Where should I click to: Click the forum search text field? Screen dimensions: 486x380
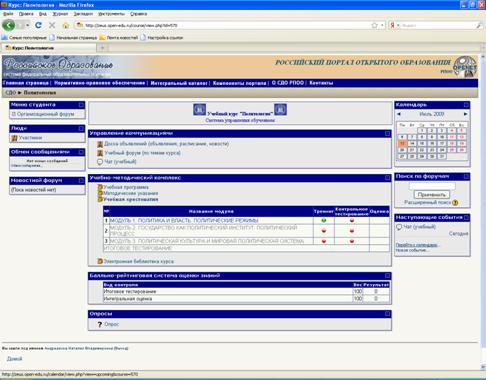[x=432, y=186]
